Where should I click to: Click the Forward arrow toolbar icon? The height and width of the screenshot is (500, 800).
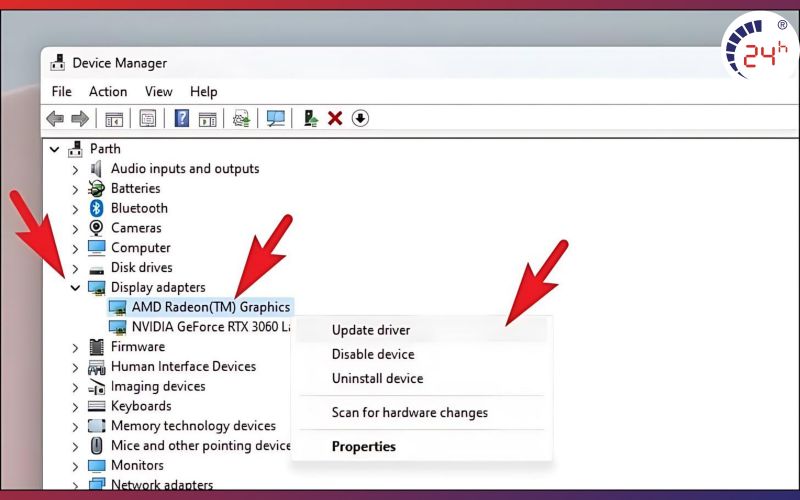click(80, 119)
